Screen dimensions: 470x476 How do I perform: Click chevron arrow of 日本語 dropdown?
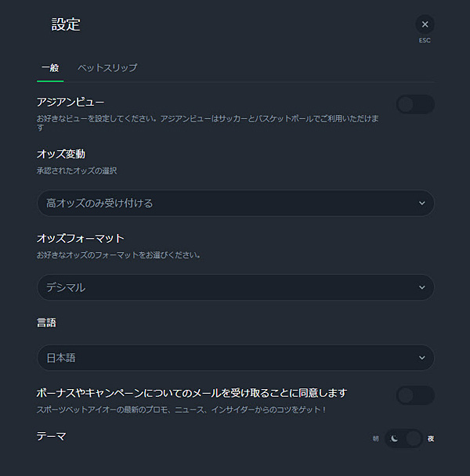point(421,358)
